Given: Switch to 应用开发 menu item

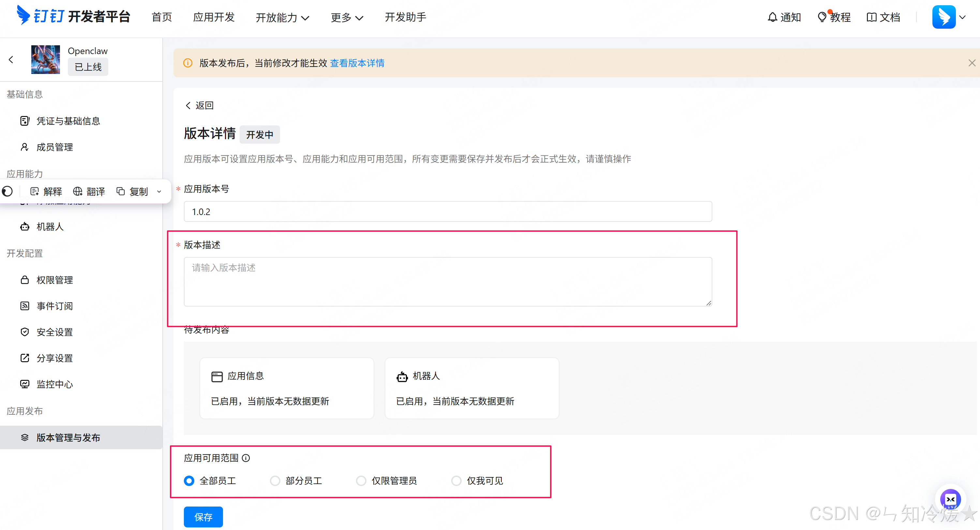Looking at the screenshot, I should coord(214,18).
